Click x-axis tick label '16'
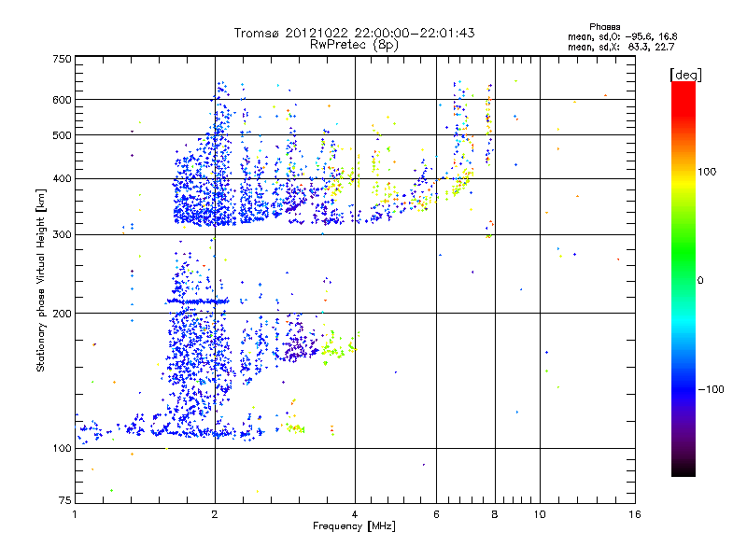The image size is (747, 560). tap(635, 514)
